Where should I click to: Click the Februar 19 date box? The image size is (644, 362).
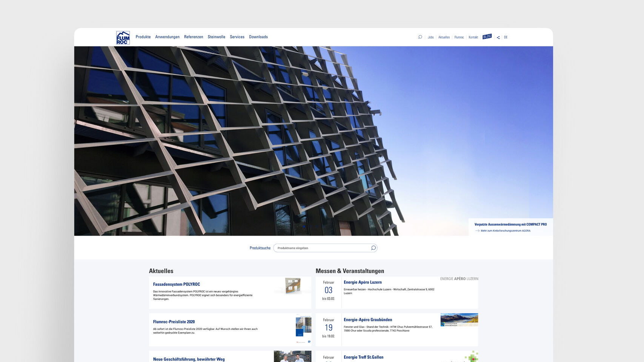point(328,330)
